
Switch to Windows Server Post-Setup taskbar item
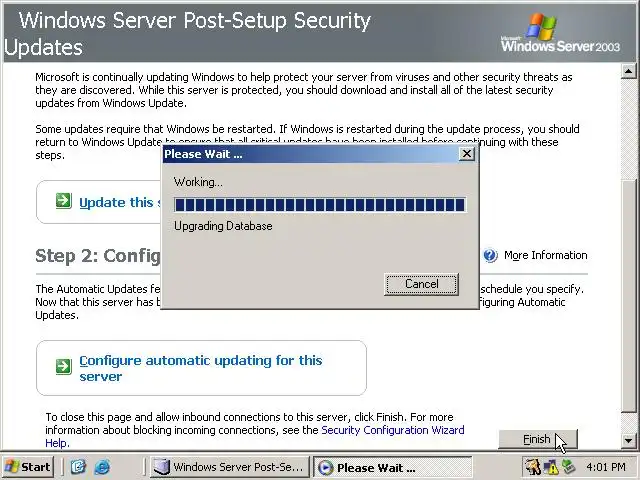[x=228, y=467]
